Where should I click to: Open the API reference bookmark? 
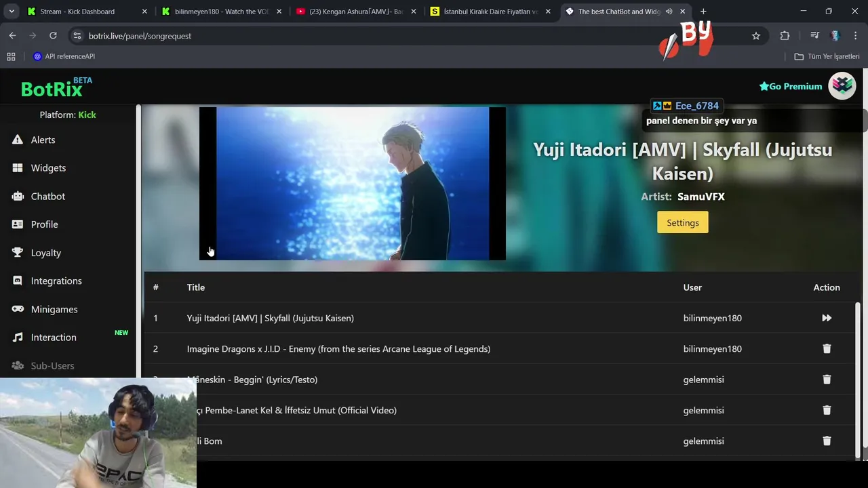[x=64, y=57]
